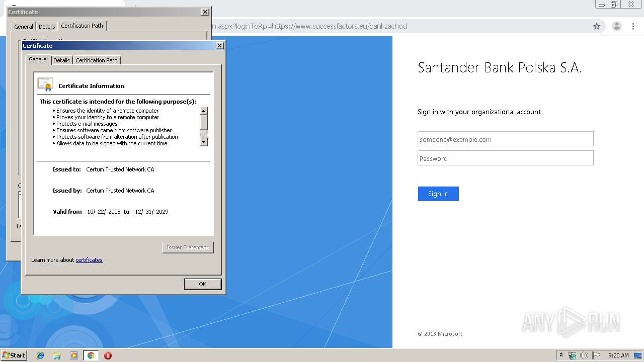Open Action Center flag icon

(596, 355)
